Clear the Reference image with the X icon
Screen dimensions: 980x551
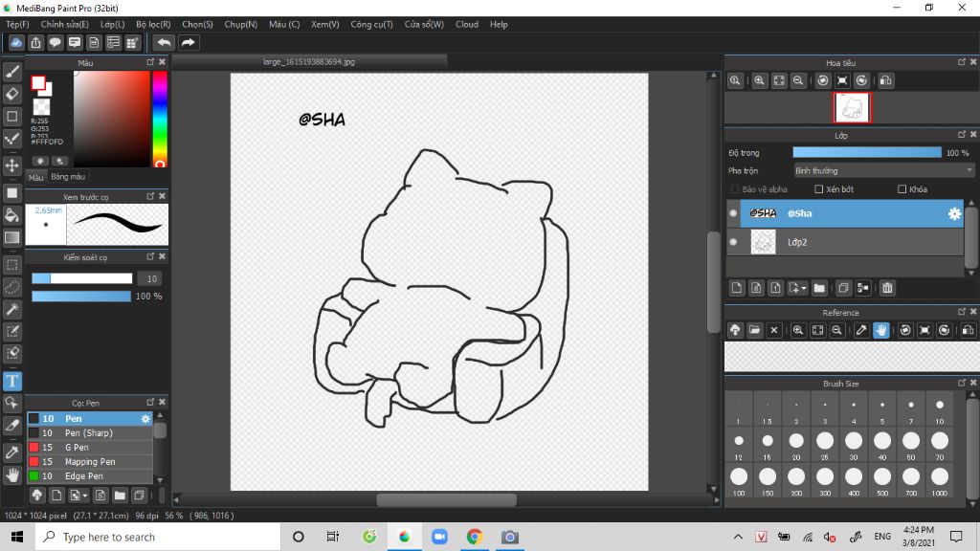[x=773, y=330]
